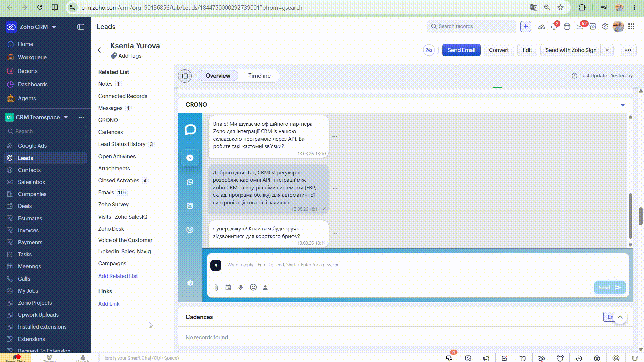This screenshot has width=644, height=362.
Task: Open CRM Teamspace more options ellipsis
Action: (81, 117)
